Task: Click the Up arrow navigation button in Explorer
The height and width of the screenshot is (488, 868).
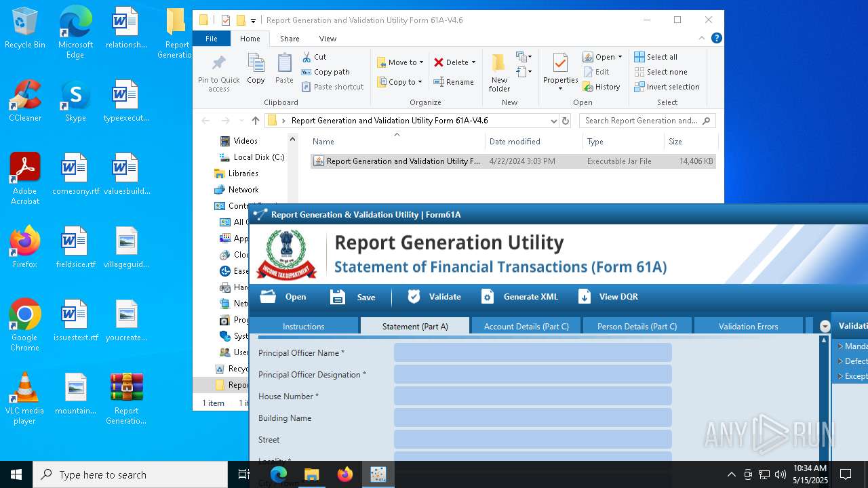Action: pos(255,121)
